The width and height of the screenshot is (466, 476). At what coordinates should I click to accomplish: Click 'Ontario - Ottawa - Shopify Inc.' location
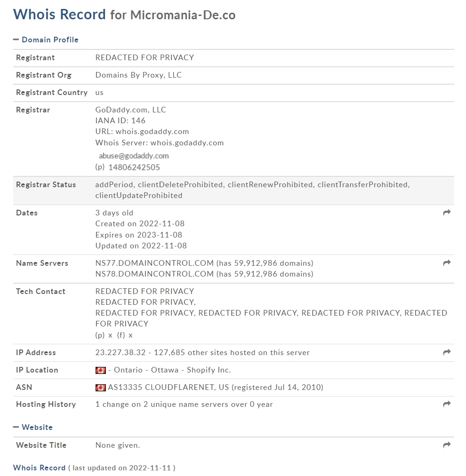(x=172, y=370)
